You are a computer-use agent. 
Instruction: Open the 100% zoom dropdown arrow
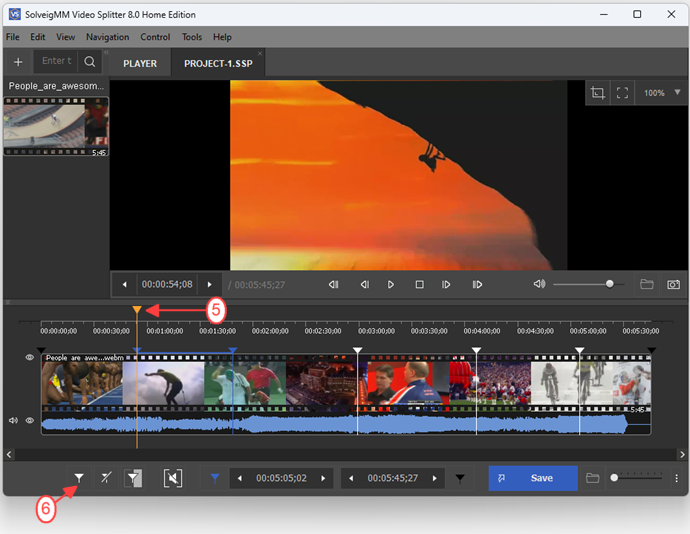click(x=678, y=92)
